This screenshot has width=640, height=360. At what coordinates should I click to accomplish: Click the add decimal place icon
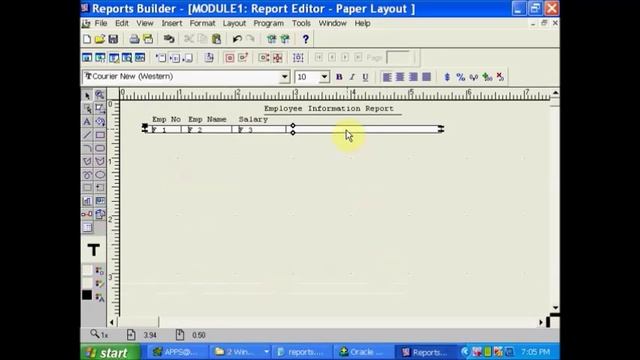tap(487, 77)
